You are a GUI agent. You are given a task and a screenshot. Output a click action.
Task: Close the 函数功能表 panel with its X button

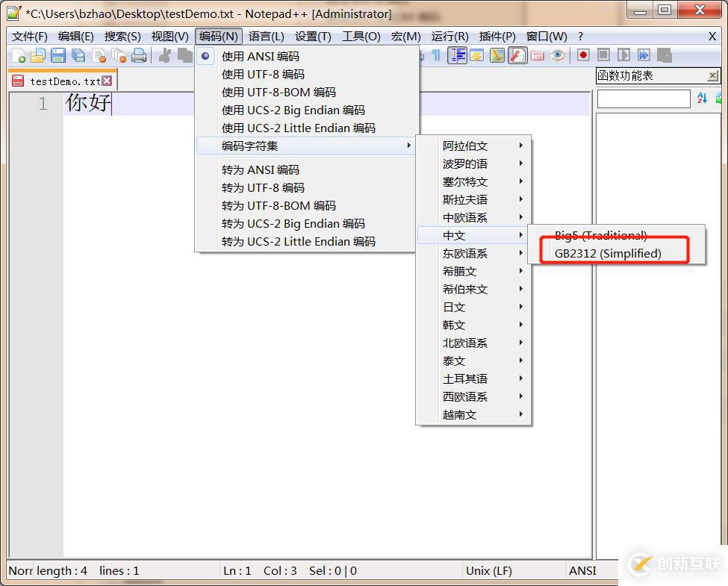point(711,75)
